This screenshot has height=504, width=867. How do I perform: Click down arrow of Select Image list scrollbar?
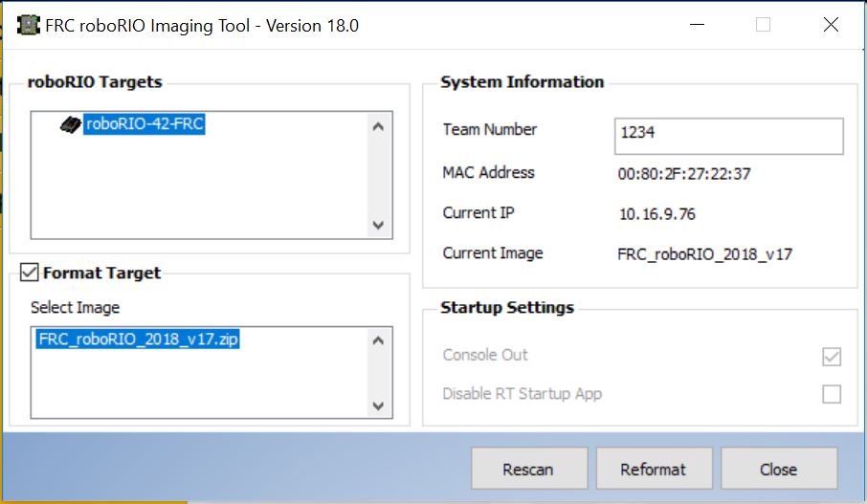coord(378,405)
